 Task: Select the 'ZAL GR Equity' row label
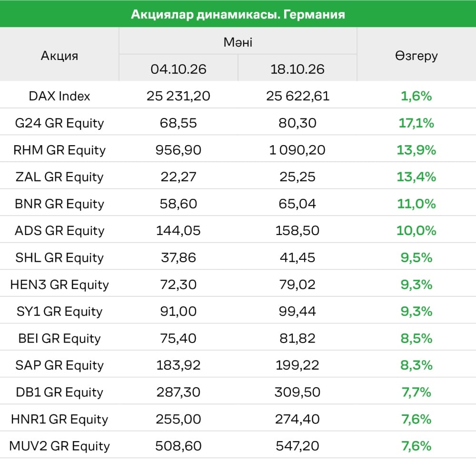coord(59,177)
